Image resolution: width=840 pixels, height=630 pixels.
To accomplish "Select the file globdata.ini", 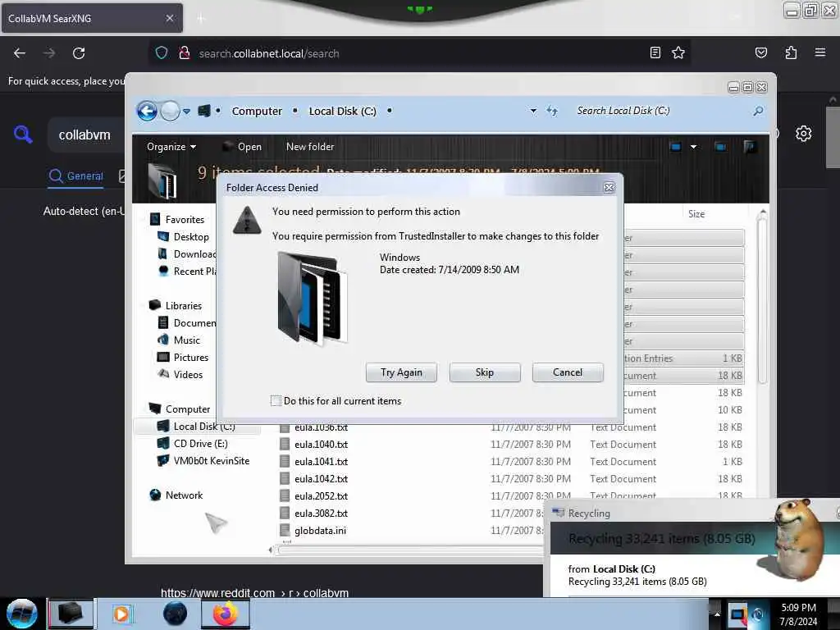I will tap(320, 531).
